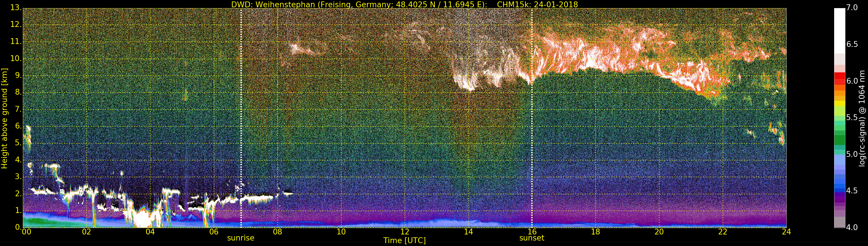
Task: Click the colorbar tick value 7.0
Action: click(852, 8)
